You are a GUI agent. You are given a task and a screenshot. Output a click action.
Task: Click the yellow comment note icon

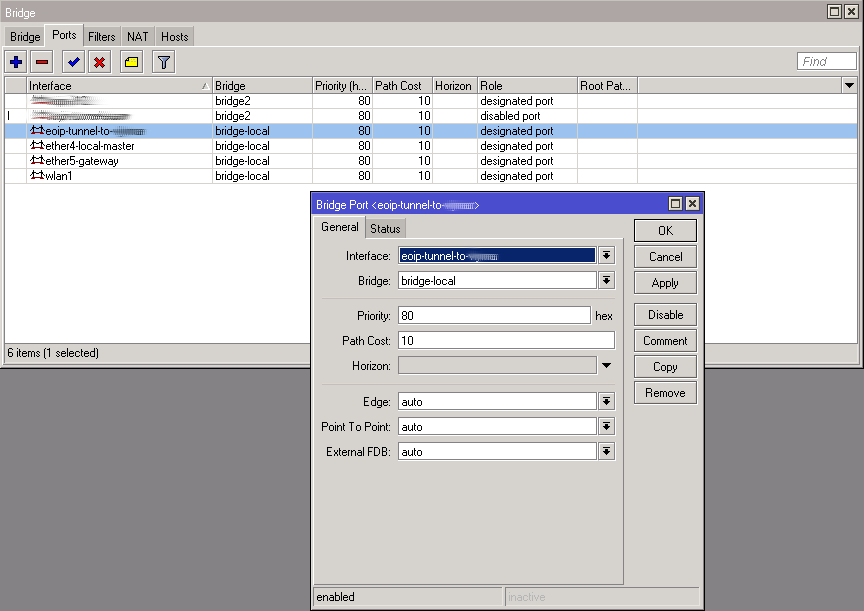[x=131, y=62]
